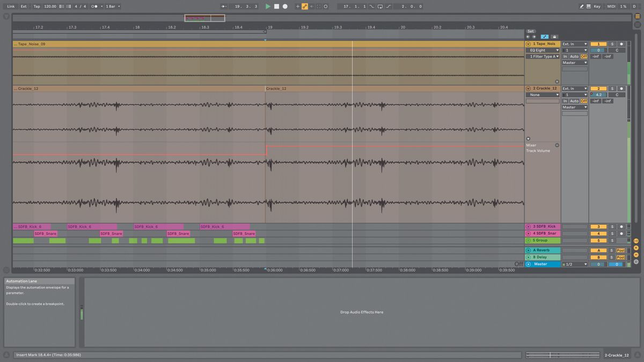Image resolution: width=644 pixels, height=362 pixels.
Task: Enable MIDI Arrangement Overdub plus icon
Action: tap(297, 6)
